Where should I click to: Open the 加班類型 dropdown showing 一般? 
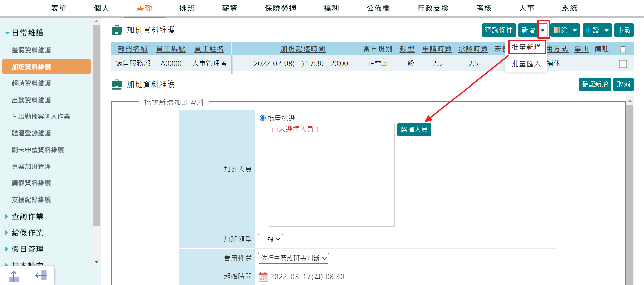pos(270,239)
